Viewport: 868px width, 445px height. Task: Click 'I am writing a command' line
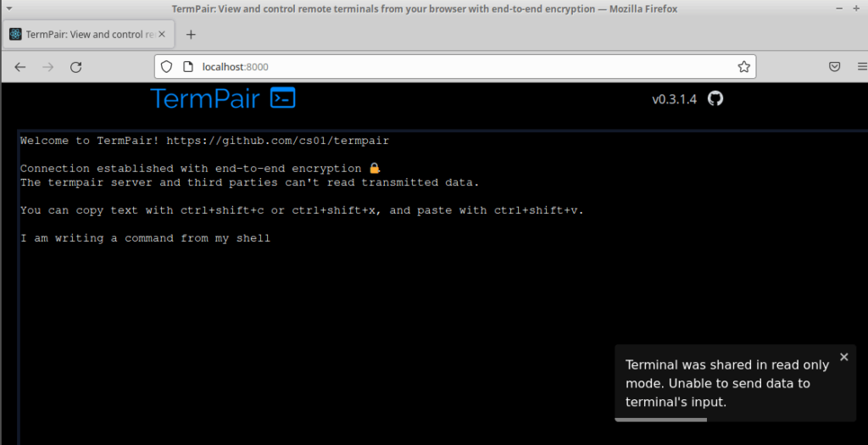click(x=145, y=238)
